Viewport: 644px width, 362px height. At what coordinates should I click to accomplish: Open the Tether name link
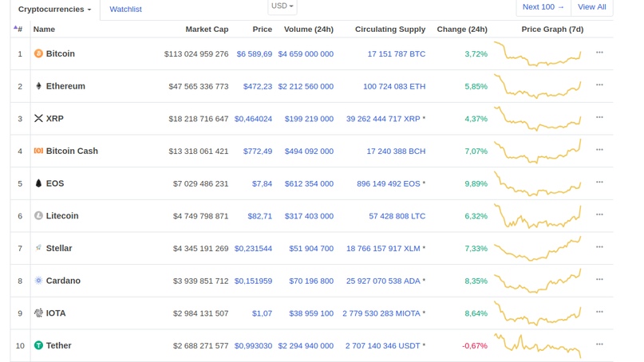(x=58, y=345)
